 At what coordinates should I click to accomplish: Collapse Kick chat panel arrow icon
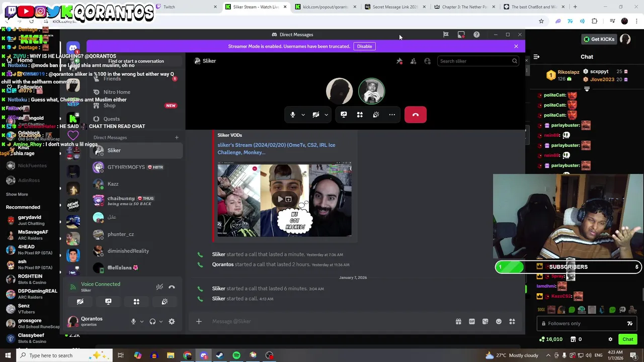click(536, 57)
